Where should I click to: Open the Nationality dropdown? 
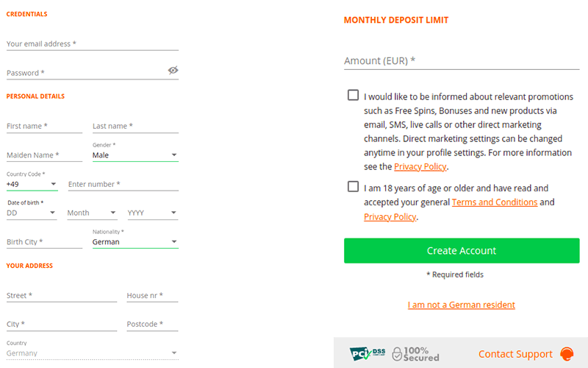click(135, 241)
